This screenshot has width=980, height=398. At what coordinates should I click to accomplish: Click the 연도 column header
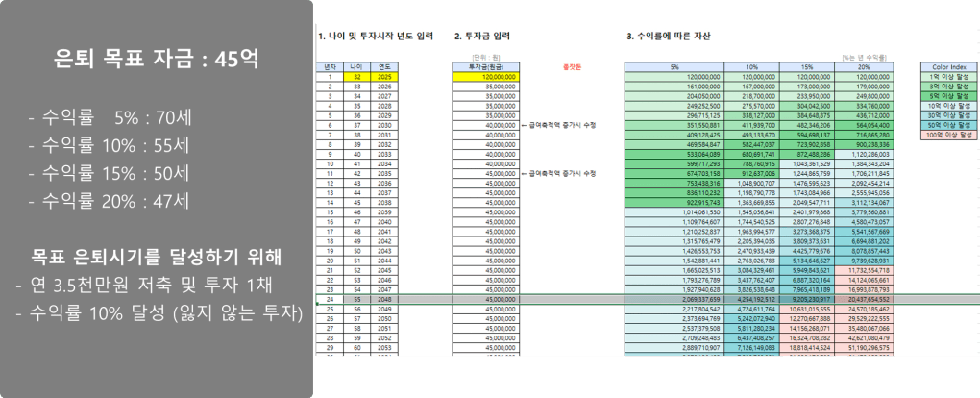click(384, 66)
